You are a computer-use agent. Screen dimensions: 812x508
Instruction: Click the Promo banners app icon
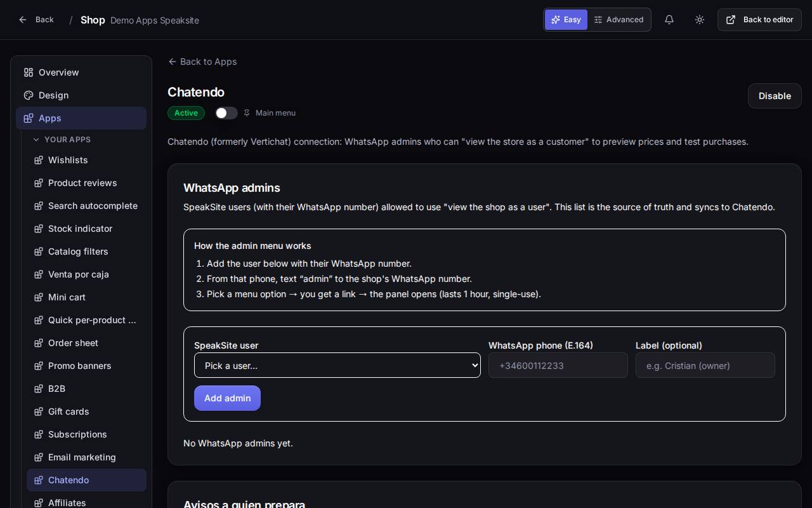pyautogui.click(x=39, y=366)
